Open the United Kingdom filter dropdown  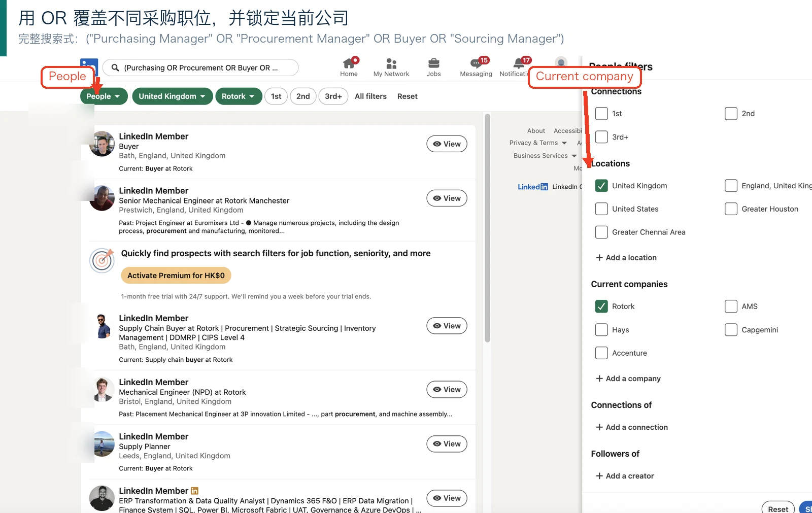[x=172, y=96]
